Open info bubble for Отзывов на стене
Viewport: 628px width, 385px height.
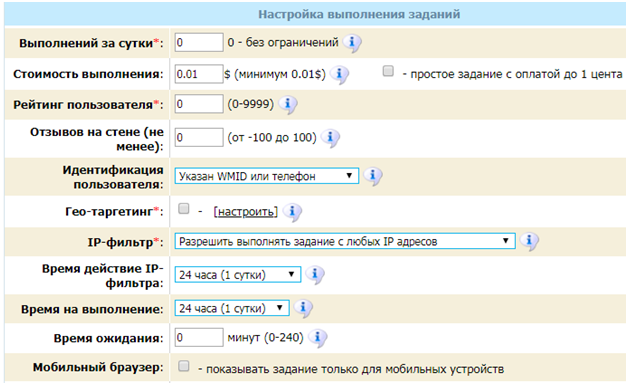coord(330,138)
